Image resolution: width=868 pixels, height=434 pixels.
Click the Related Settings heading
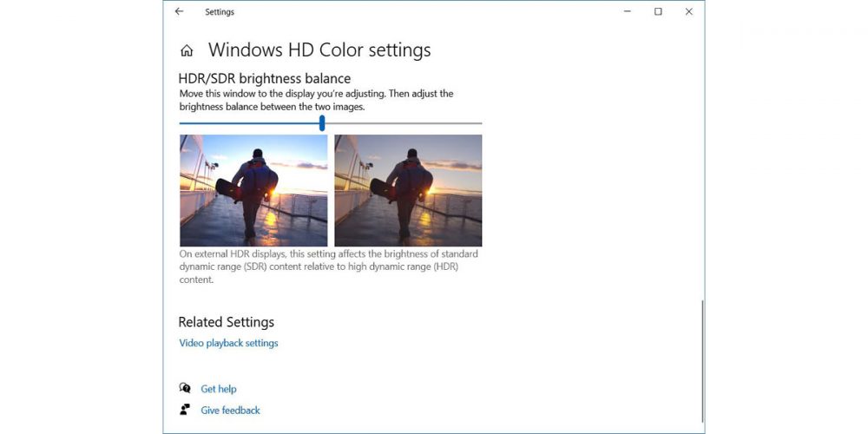point(226,322)
